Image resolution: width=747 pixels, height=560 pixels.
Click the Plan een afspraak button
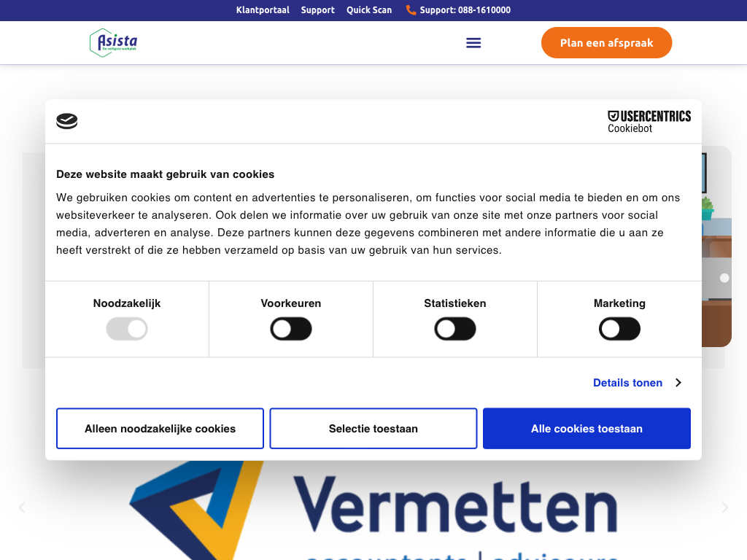pyautogui.click(x=606, y=43)
